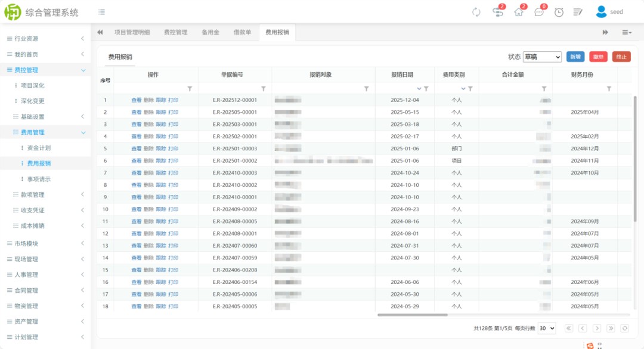Click the horizontal scrollbar below the table
644x349 pixels.
click(413, 314)
